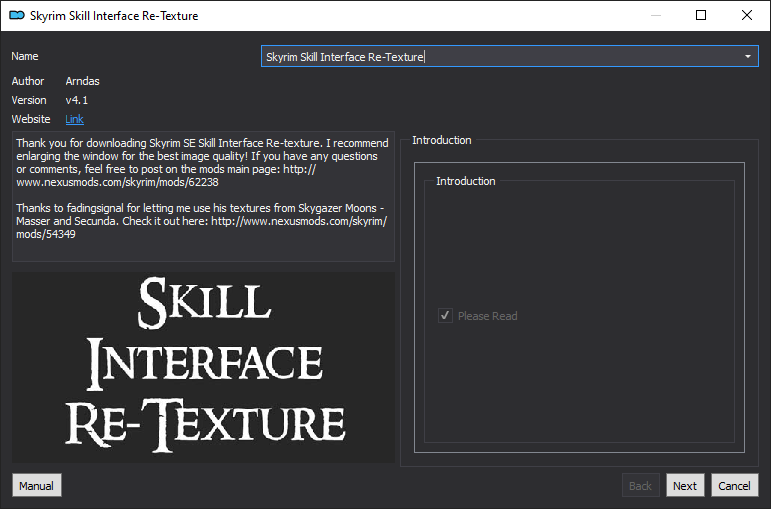771x509 pixels.
Task: Open the Name dropdown arrow
Action: pyautogui.click(x=747, y=57)
